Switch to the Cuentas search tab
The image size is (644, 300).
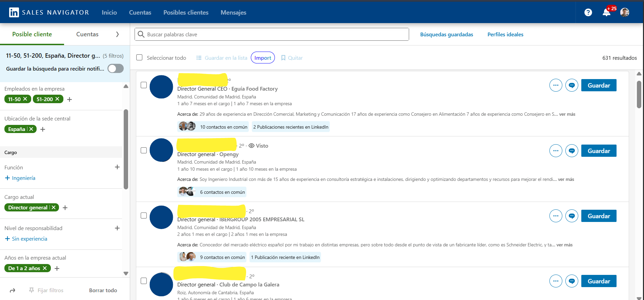point(87,34)
